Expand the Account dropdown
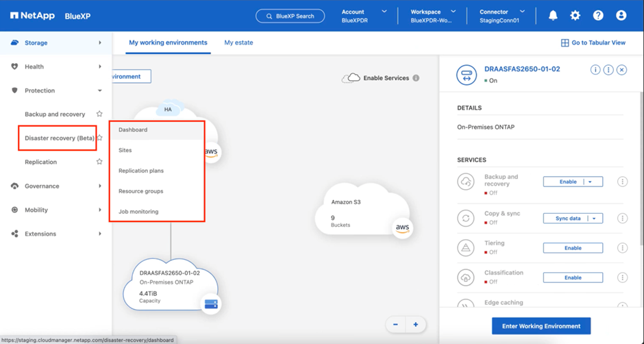The width and height of the screenshot is (644, 344). [384, 12]
